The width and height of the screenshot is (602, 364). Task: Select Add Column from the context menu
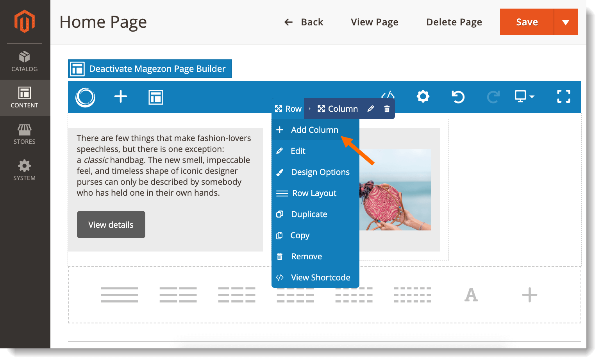pyautogui.click(x=314, y=130)
